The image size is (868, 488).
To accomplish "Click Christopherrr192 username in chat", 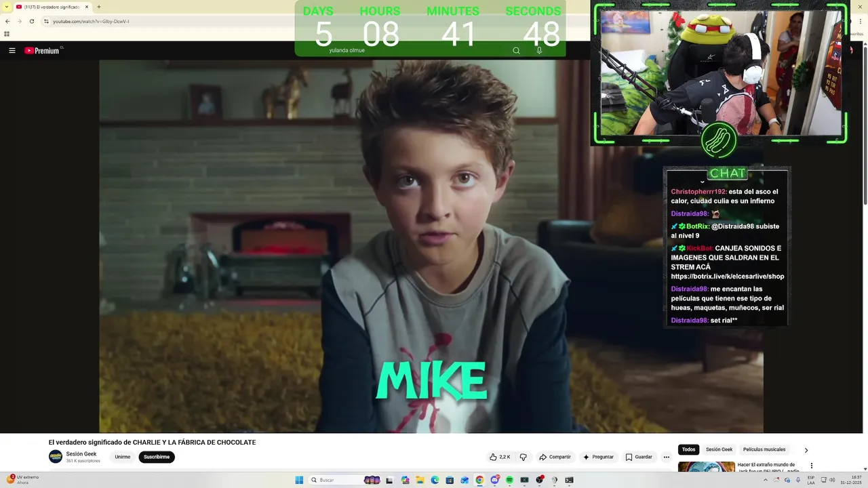I will [x=698, y=192].
